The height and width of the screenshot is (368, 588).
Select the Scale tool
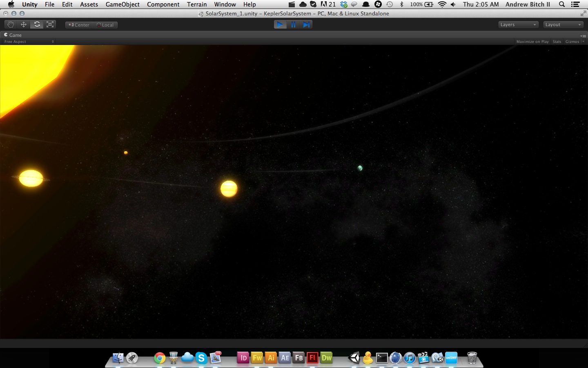point(50,25)
